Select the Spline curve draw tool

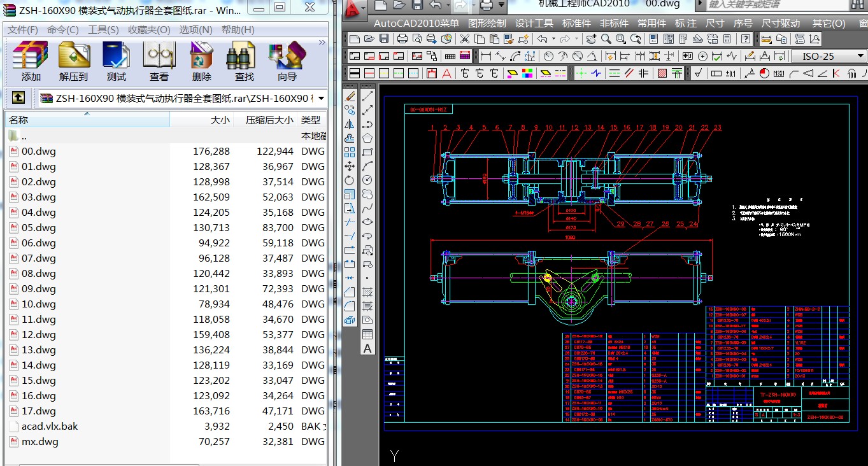click(x=367, y=208)
